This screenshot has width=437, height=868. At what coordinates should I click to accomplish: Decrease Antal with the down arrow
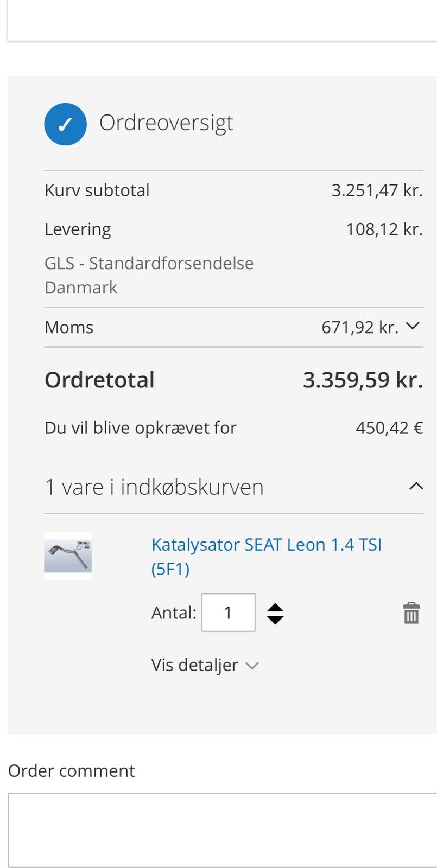coord(275,620)
